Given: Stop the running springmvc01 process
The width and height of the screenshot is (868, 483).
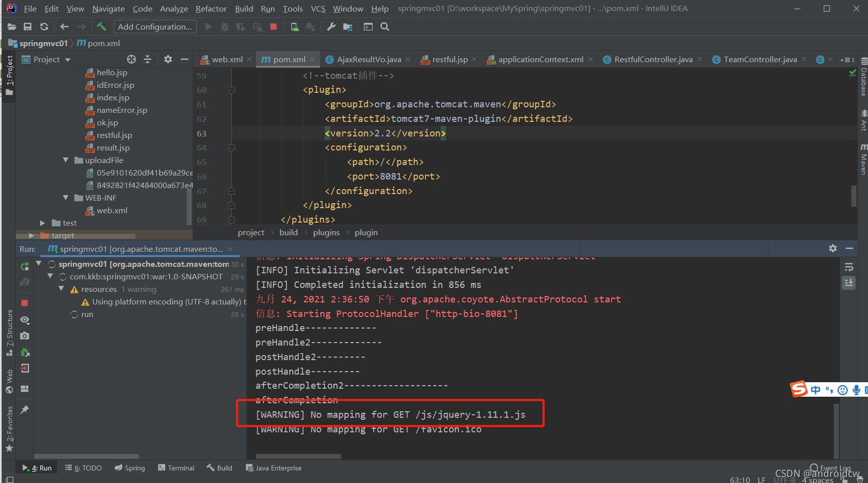Looking at the screenshot, I should click(25, 303).
